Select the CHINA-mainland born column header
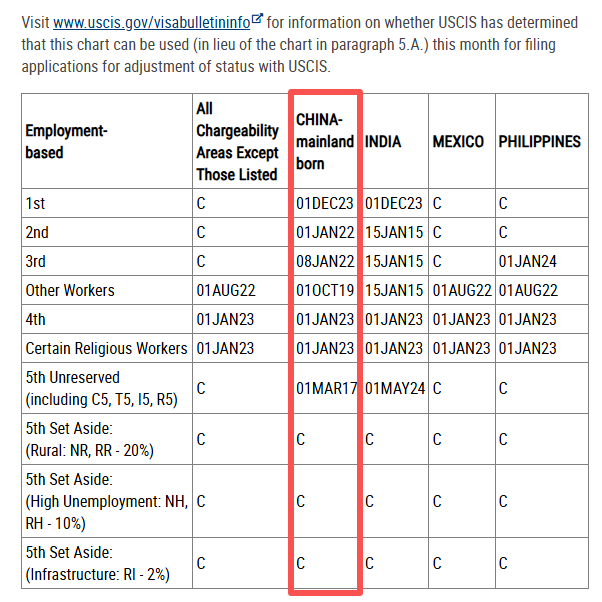Screen dimensions: 602x602 (325, 141)
